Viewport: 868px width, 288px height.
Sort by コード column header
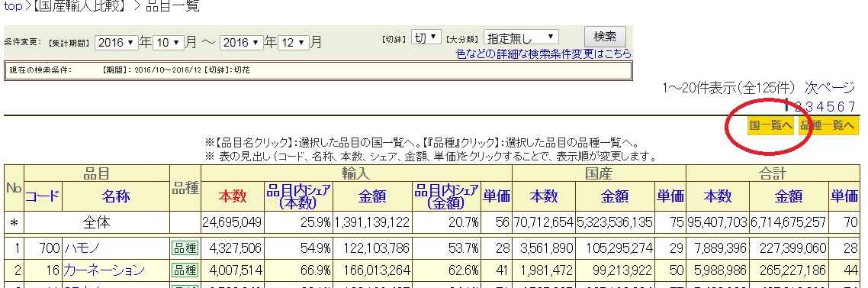coord(43,196)
